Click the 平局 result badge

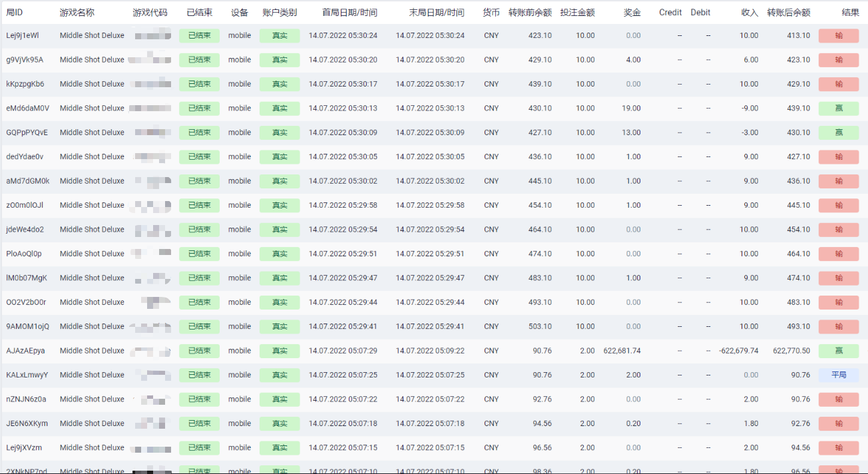point(839,375)
